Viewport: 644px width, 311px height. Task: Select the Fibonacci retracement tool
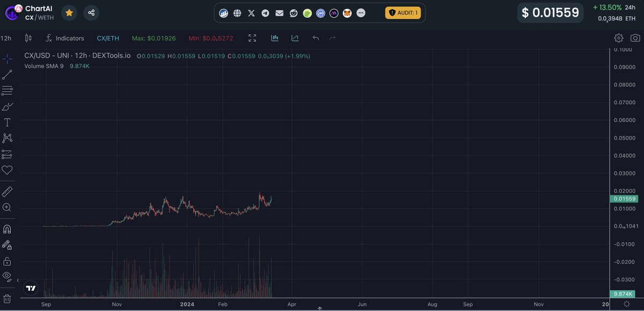[x=7, y=91]
